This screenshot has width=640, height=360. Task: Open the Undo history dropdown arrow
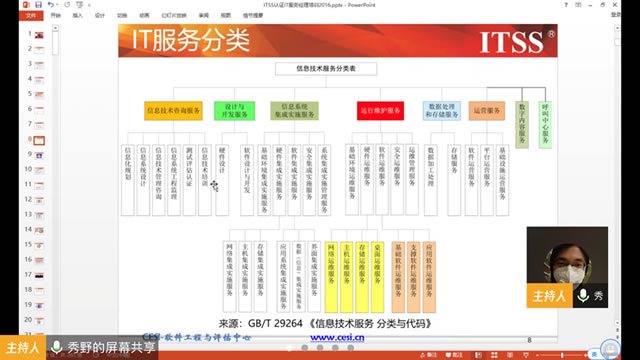[x=56, y=5]
